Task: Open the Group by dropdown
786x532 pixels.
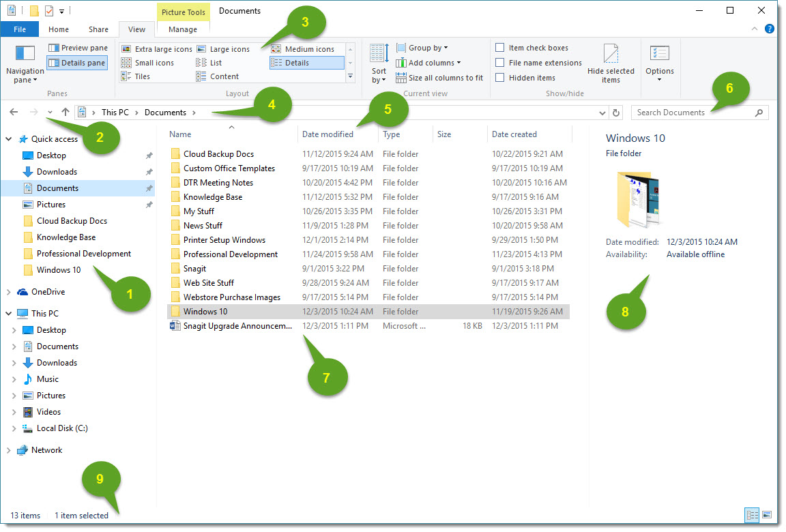Action: point(422,47)
